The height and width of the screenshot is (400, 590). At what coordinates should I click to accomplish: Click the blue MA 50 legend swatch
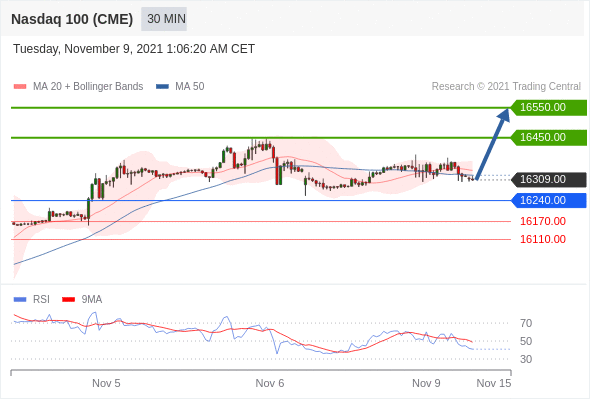pyautogui.click(x=162, y=87)
